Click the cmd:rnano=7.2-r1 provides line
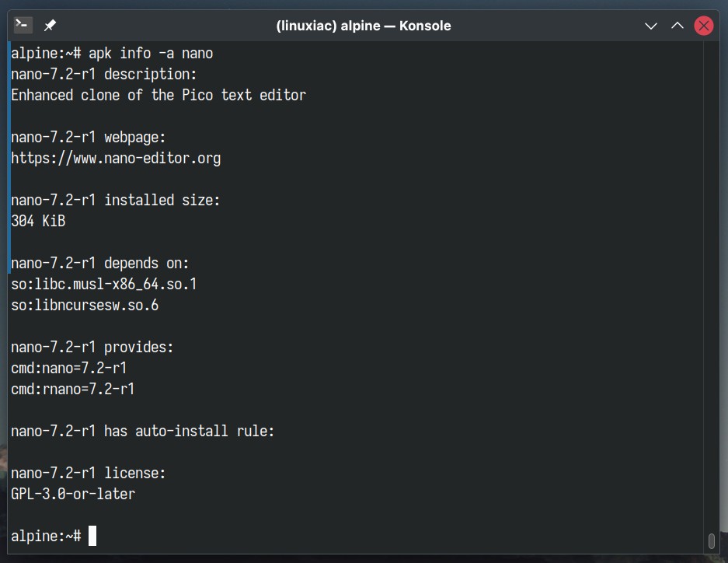 pos(73,389)
